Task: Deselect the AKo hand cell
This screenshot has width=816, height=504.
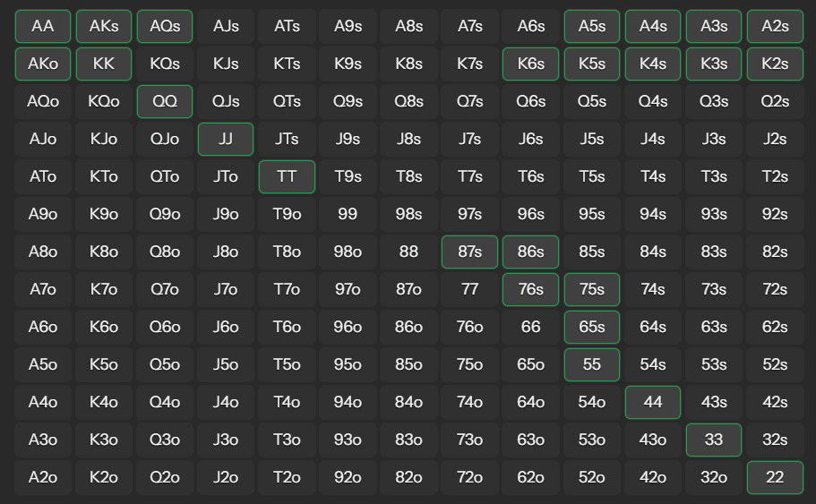Action: [x=43, y=64]
